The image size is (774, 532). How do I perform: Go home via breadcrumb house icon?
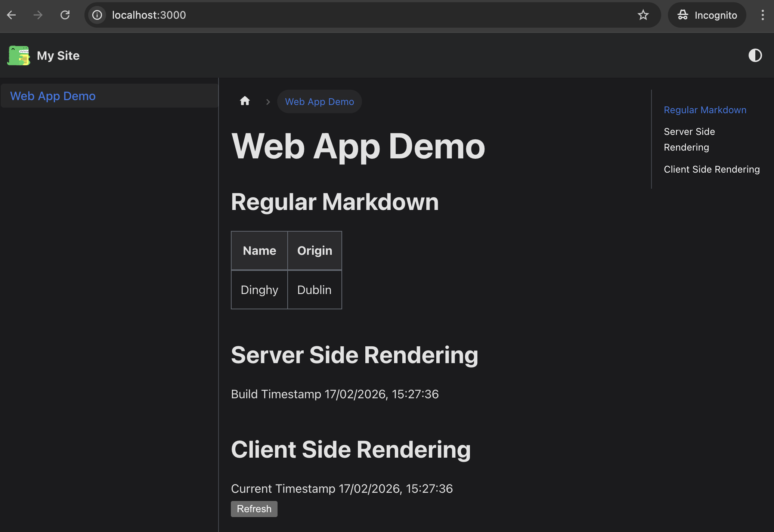click(x=245, y=101)
